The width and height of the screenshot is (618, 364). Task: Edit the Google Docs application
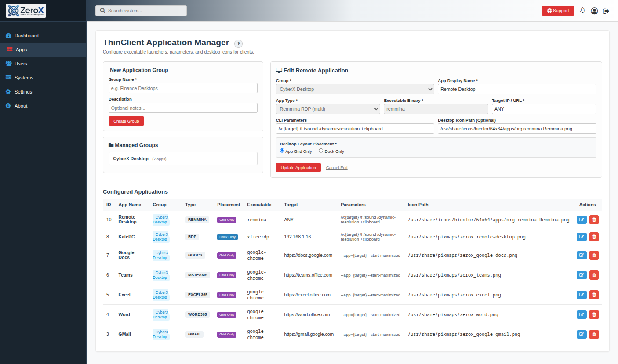582,255
